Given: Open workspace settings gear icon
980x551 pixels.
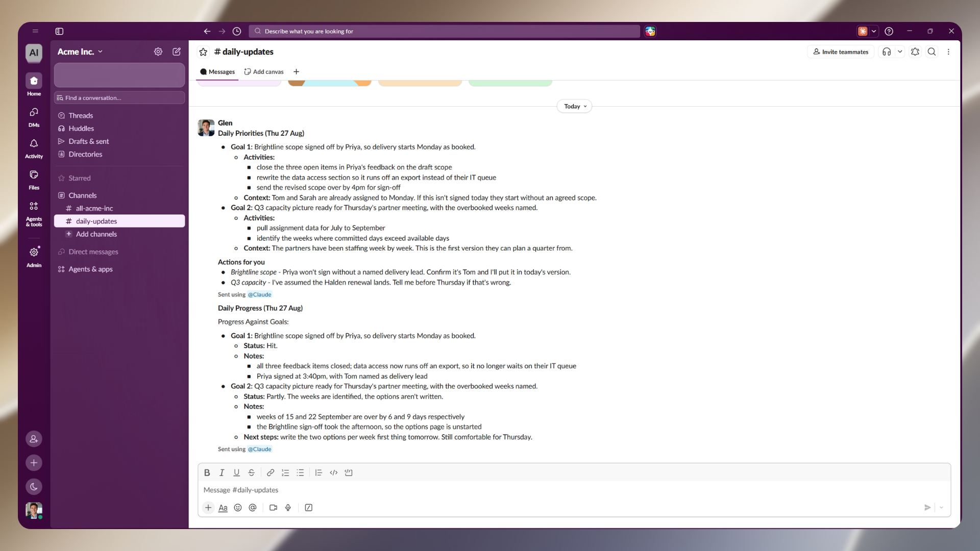Looking at the screenshot, I should (x=158, y=52).
